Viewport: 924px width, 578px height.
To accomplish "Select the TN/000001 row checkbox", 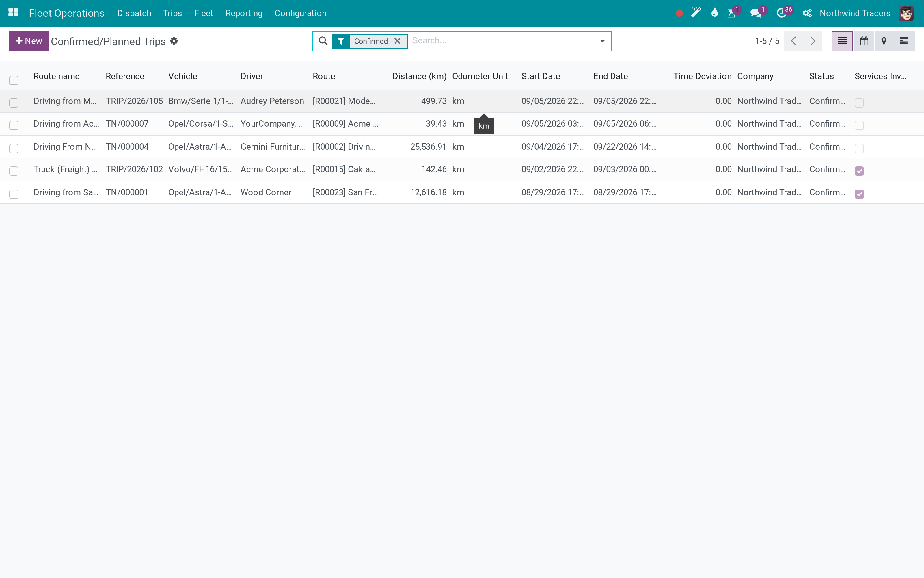I will coord(14,194).
